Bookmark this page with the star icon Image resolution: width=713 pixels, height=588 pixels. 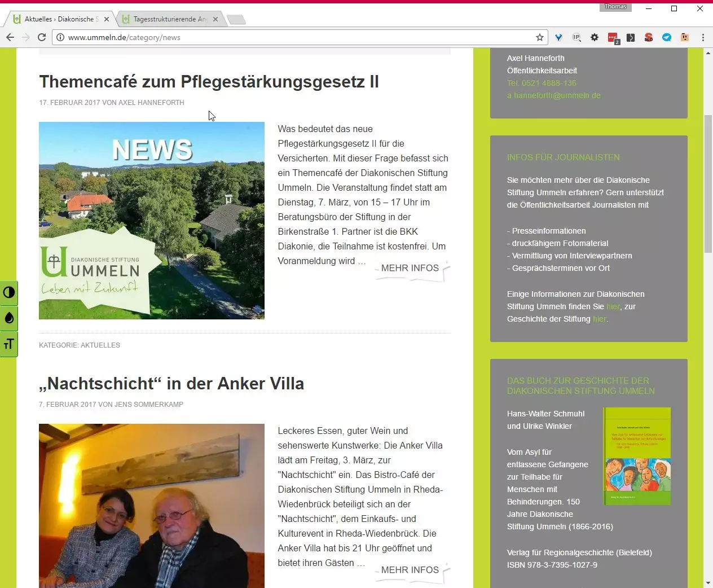(540, 37)
